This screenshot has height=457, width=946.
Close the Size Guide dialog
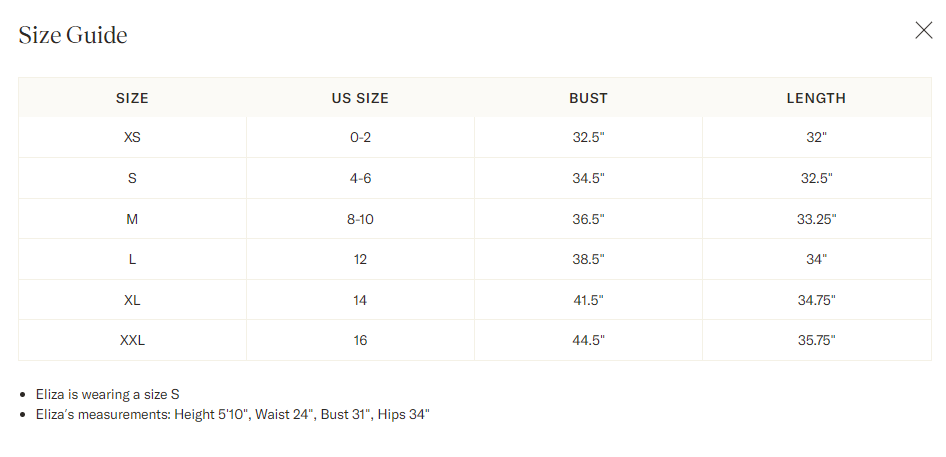click(x=924, y=30)
